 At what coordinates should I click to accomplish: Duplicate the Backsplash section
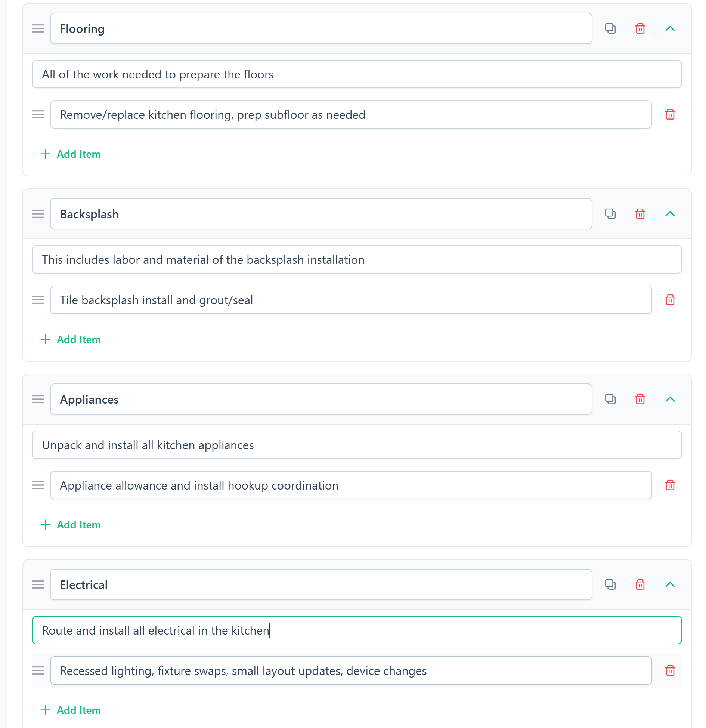click(x=610, y=214)
